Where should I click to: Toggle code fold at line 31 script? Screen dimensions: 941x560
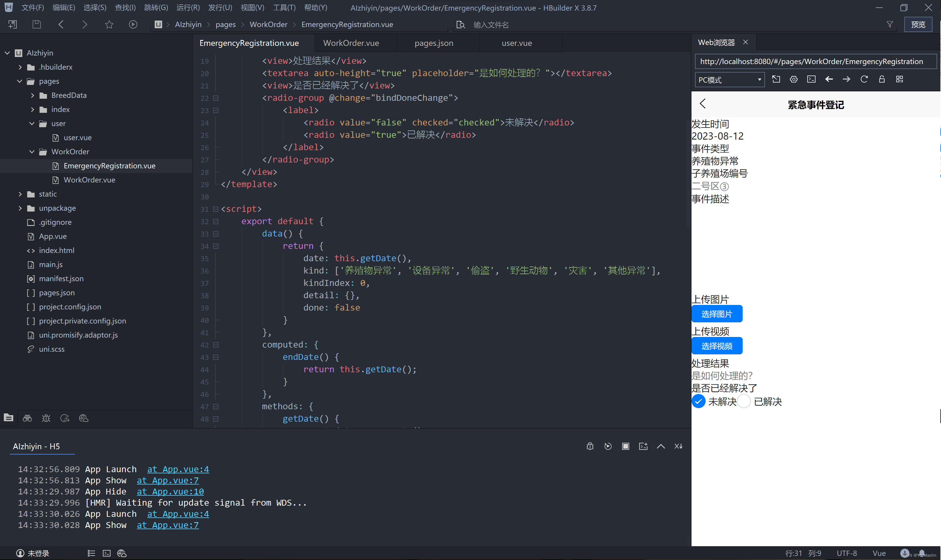(215, 209)
